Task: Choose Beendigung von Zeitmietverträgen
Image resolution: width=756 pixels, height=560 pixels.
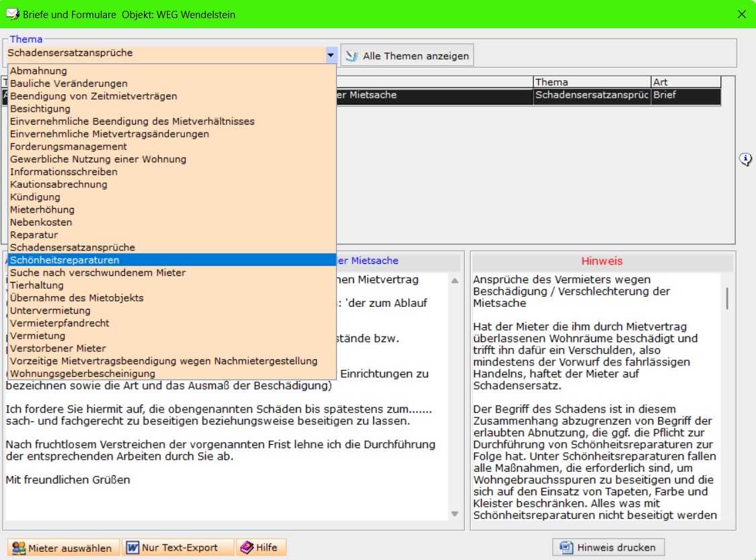Action: [x=172, y=96]
